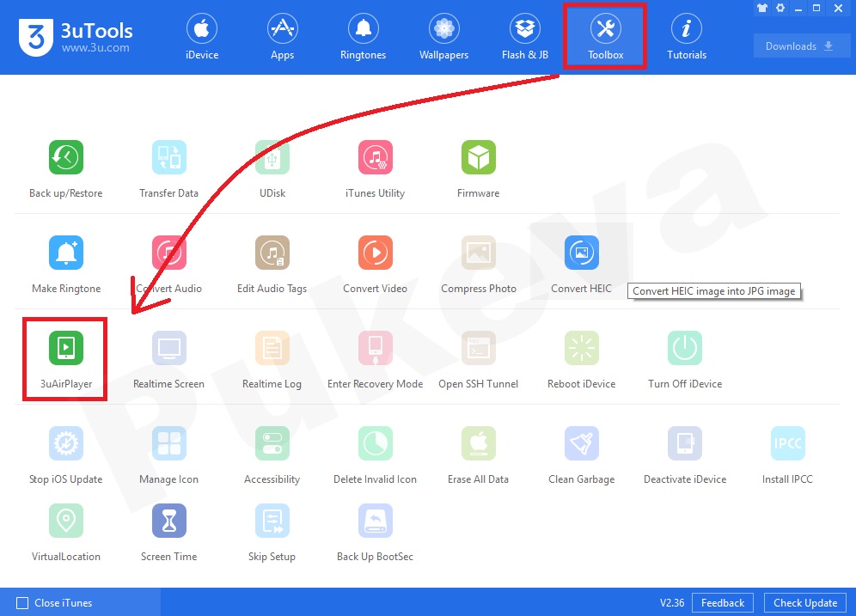Launch the Make Ringtone tool
The image size is (856, 616).
(x=66, y=265)
